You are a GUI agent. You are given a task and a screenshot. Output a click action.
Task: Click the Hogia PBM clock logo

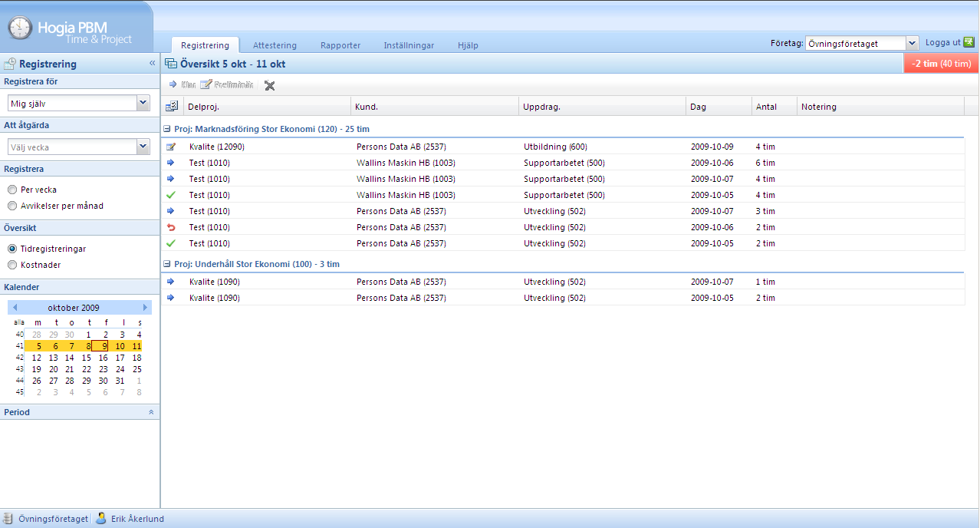pyautogui.click(x=20, y=28)
